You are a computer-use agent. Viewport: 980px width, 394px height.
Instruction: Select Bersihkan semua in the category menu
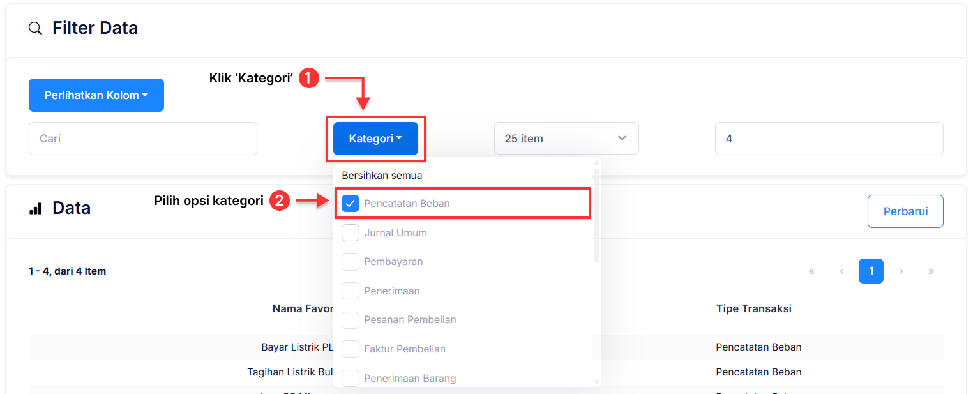tap(382, 175)
